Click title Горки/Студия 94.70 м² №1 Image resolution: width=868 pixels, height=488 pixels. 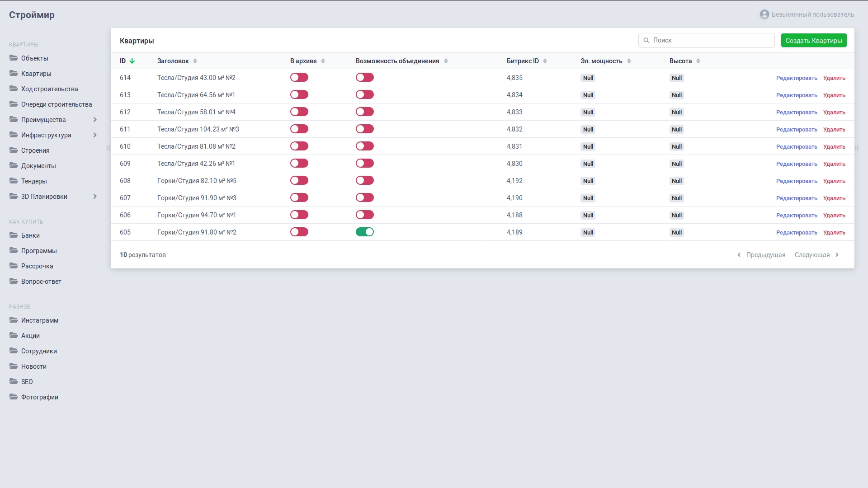(196, 215)
